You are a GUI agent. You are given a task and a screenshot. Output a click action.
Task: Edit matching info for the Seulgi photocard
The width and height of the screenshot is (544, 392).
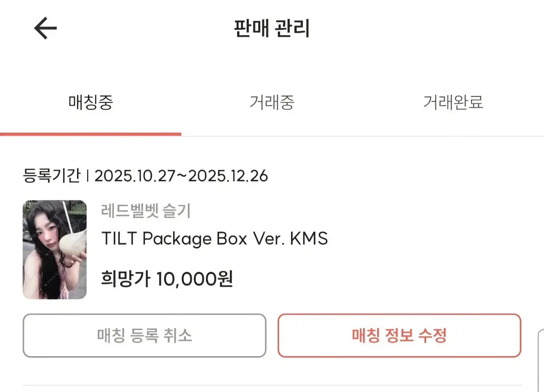click(401, 336)
